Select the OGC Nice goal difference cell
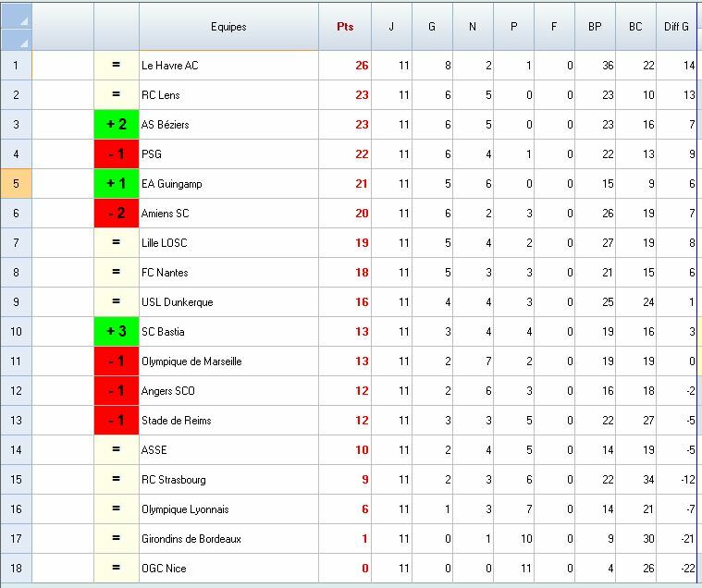 coord(676,569)
